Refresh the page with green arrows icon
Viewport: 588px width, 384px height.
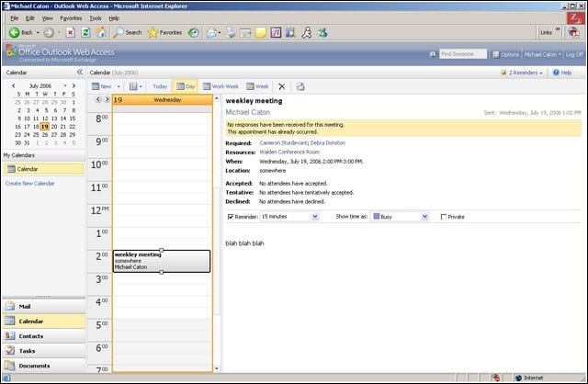pyautogui.click(x=85, y=33)
